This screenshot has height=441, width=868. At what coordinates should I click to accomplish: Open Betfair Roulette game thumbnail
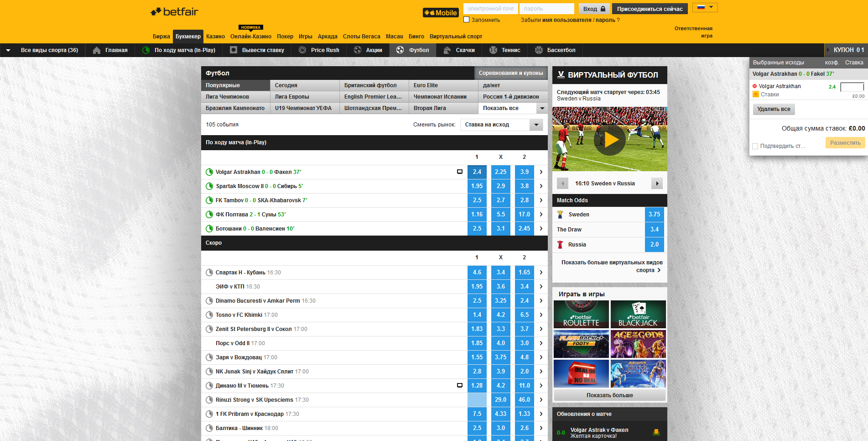click(581, 314)
